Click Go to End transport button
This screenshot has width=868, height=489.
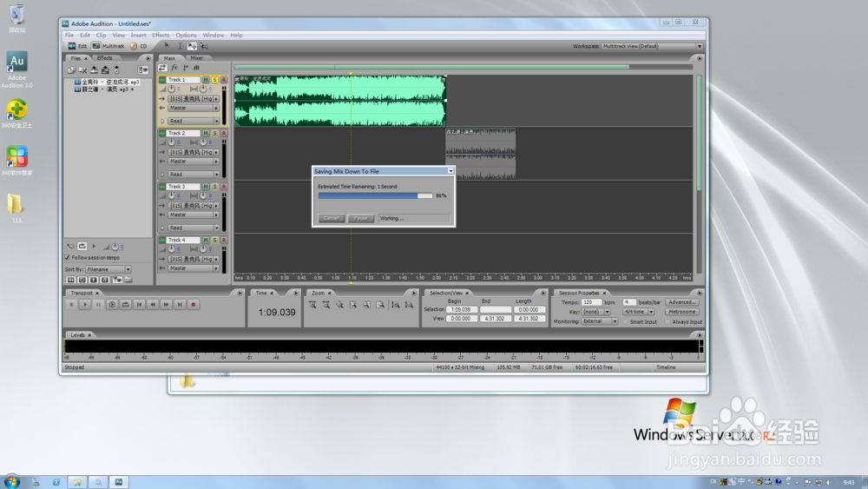[180, 305]
